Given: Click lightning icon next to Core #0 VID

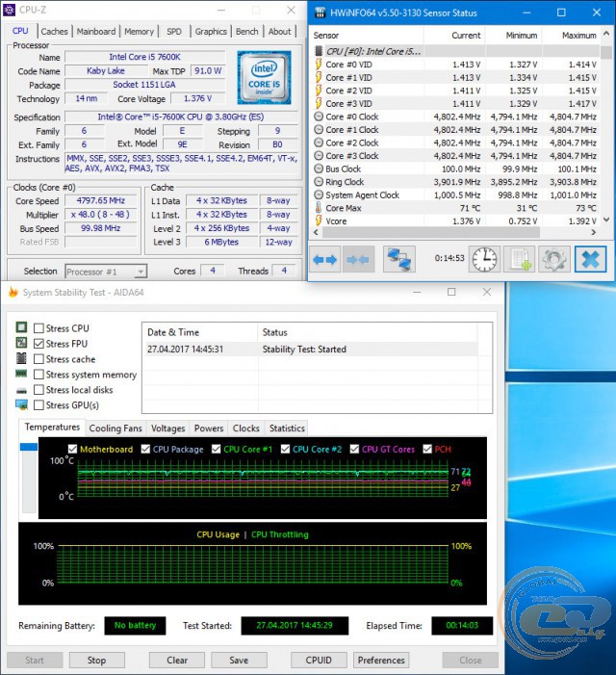Looking at the screenshot, I should point(319,65).
